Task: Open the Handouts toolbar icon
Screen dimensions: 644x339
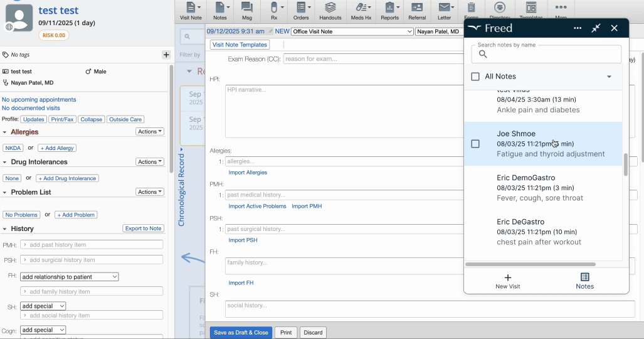Action: pos(330,11)
